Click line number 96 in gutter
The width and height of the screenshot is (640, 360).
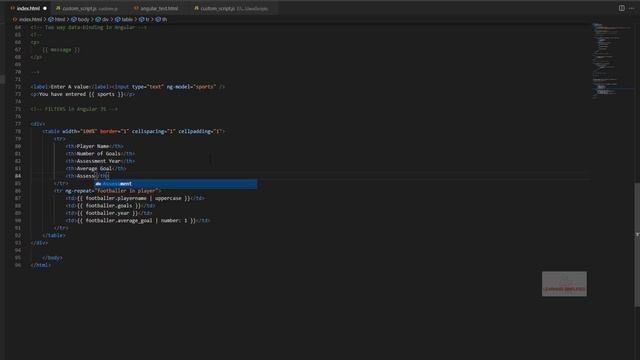pyautogui.click(x=18, y=265)
